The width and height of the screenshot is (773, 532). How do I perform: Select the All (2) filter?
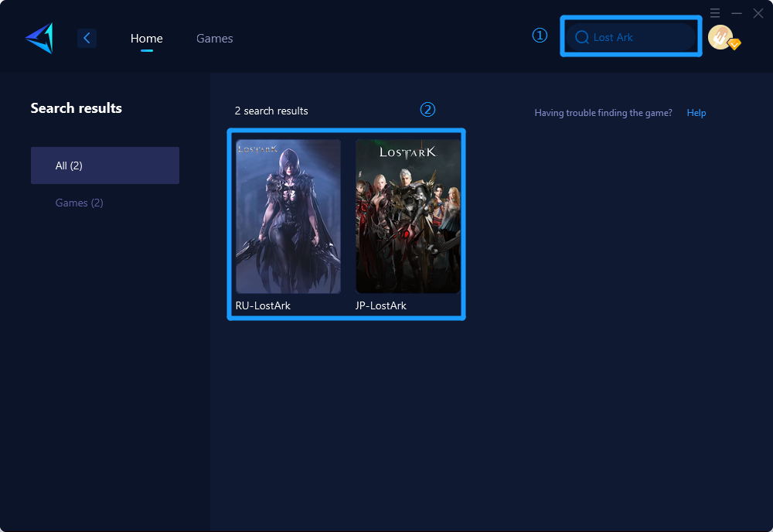105,165
